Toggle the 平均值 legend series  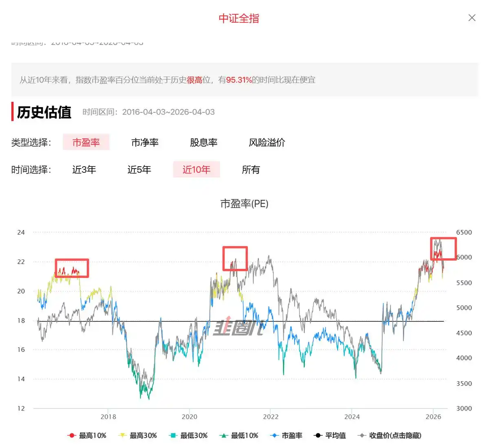[330, 435]
